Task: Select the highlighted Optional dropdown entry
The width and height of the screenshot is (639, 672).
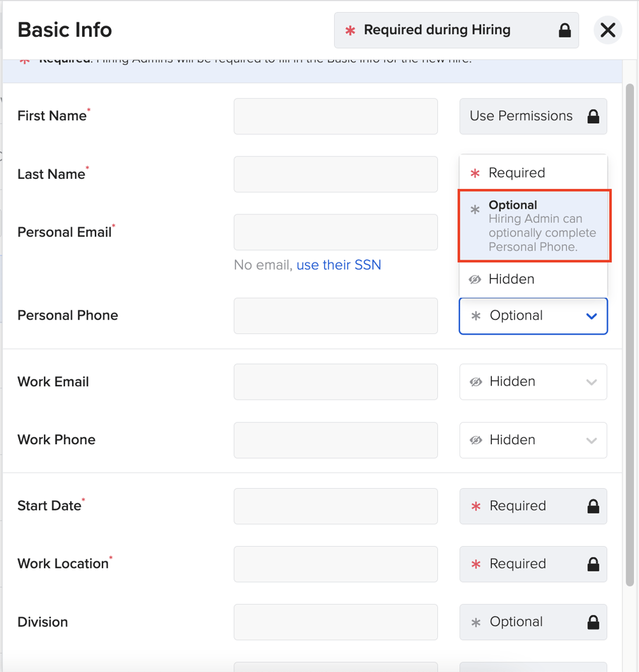Action: coord(535,226)
